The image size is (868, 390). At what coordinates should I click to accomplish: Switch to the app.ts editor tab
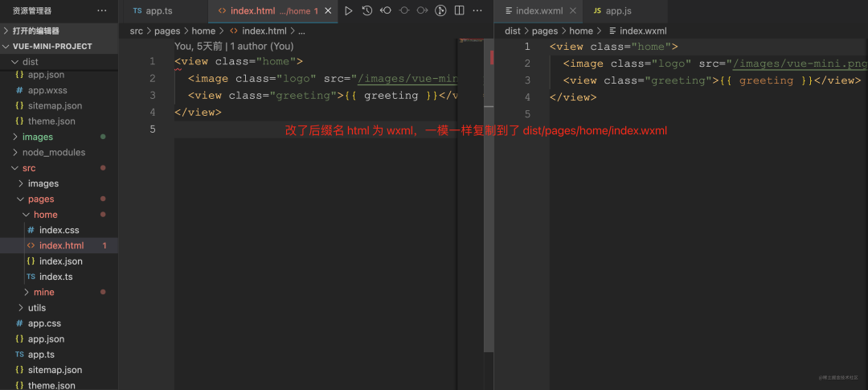coord(164,11)
